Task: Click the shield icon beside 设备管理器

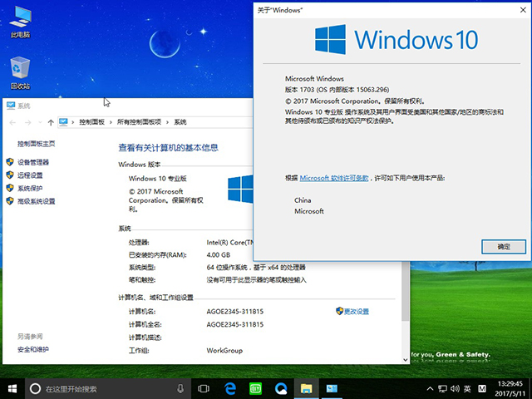Action: pos(10,162)
